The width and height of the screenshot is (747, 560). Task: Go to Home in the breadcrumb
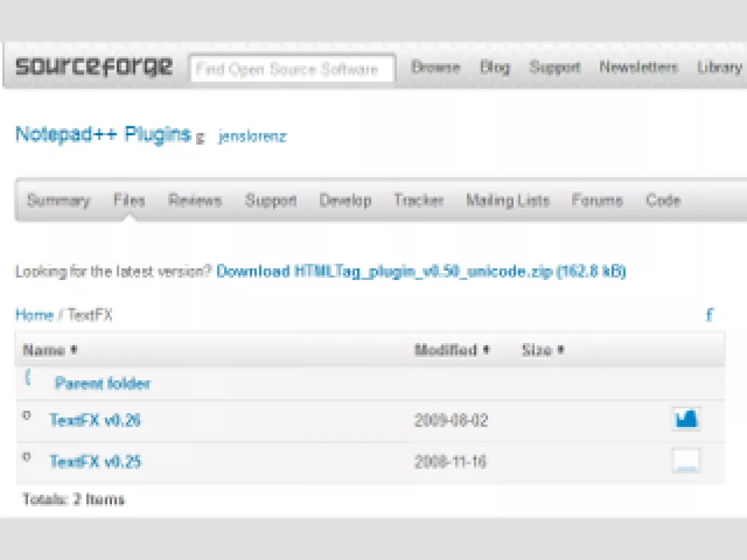[34, 315]
